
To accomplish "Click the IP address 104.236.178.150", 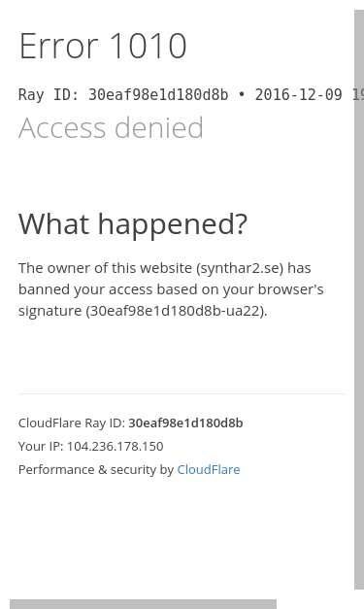I will 115,446.
